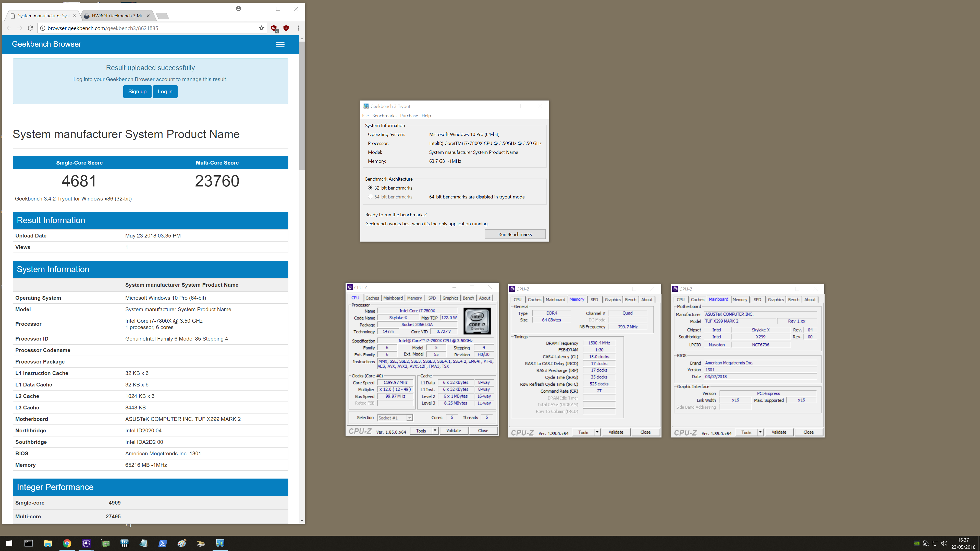Open SPD tab in the CPU-Z Memory window
Screen dimensions: 980x551
(x=594, y=300)
